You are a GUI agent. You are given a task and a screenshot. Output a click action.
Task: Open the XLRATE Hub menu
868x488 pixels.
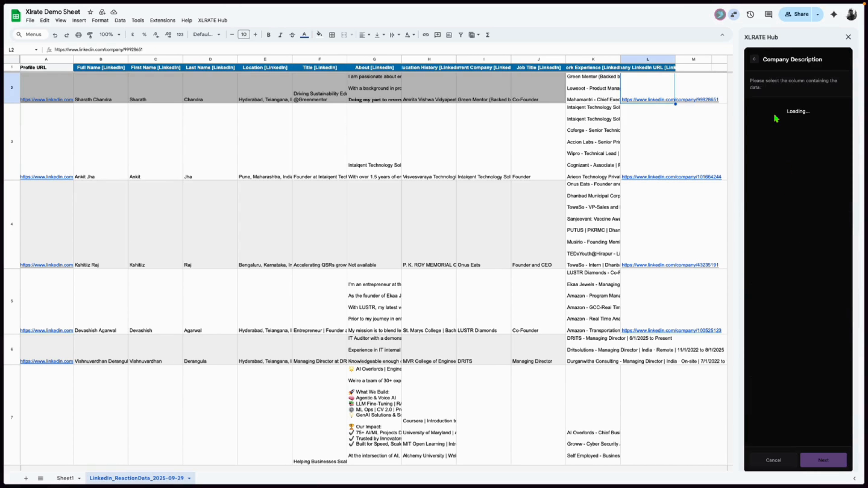(x=212, y=20)
